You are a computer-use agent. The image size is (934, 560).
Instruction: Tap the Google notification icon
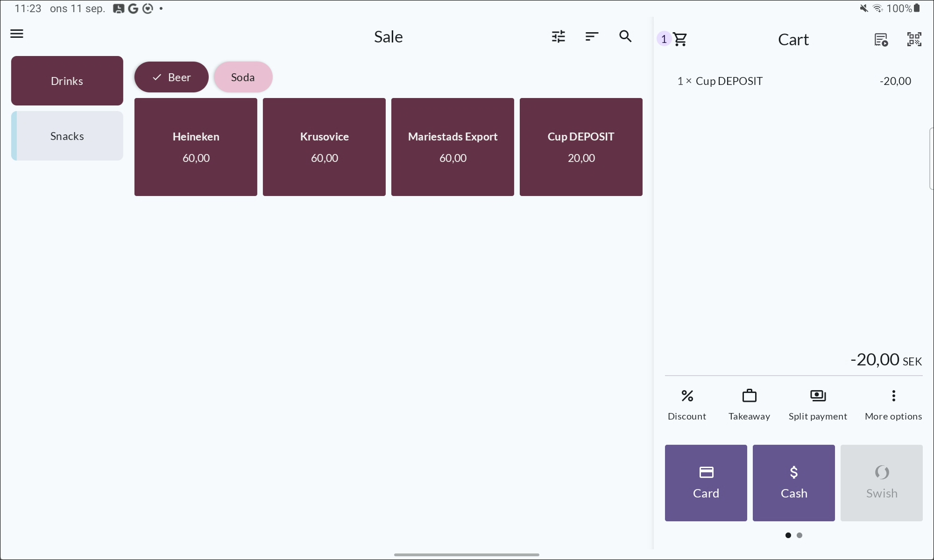pyautogui.click(x=133, y=8)
